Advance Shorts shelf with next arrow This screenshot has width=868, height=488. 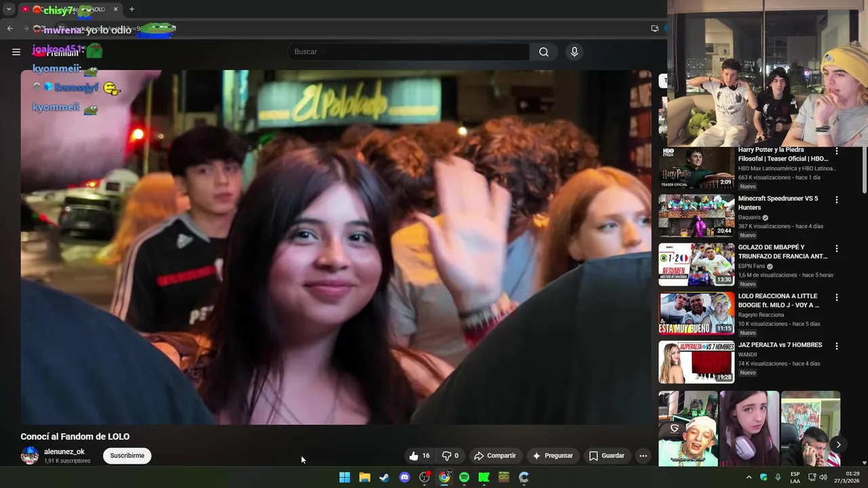point(838,445)
